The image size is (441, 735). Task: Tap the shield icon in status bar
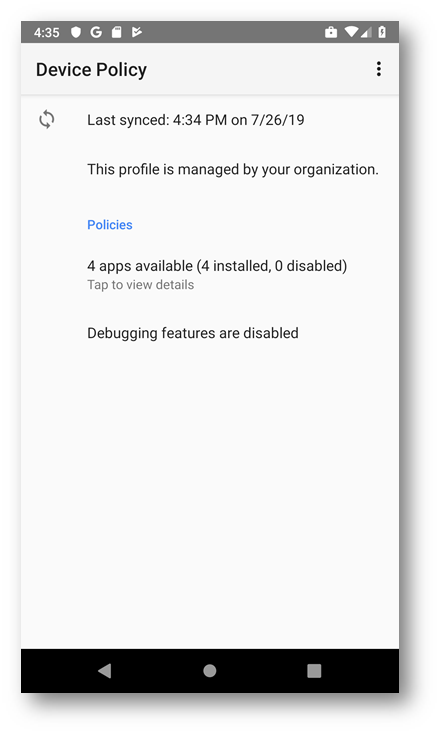(76, 32)
